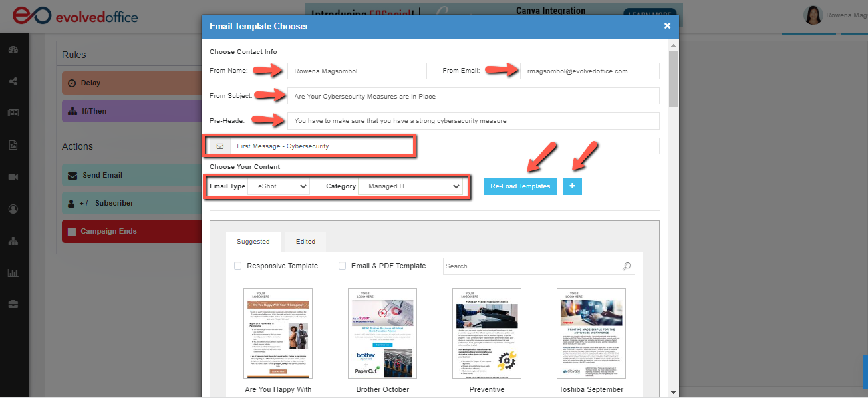Click the Pre-Header text field
868x400 pixels.
tap(474, 121)
